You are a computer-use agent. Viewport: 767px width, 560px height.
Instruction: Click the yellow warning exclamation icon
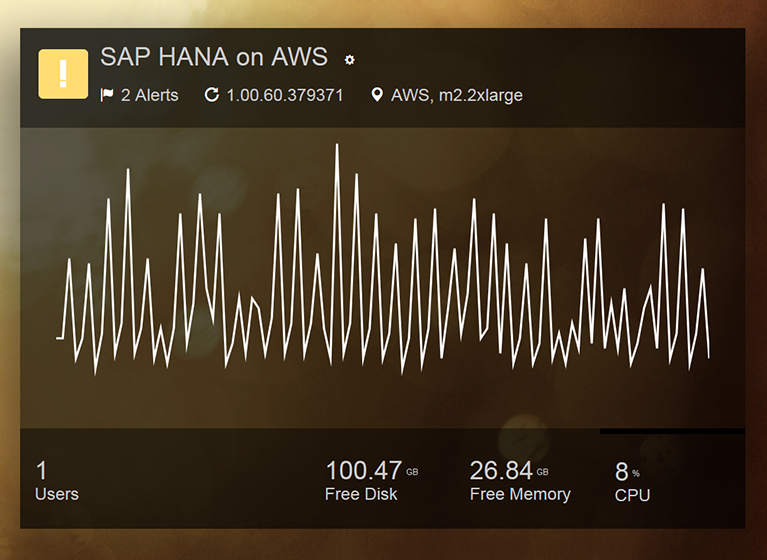[63, 74]
